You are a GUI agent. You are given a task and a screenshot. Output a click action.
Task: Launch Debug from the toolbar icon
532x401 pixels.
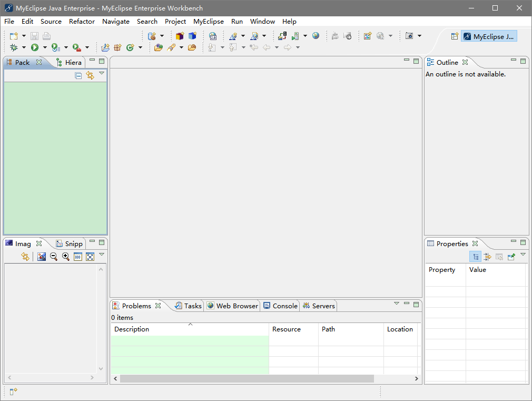point(13,47)
